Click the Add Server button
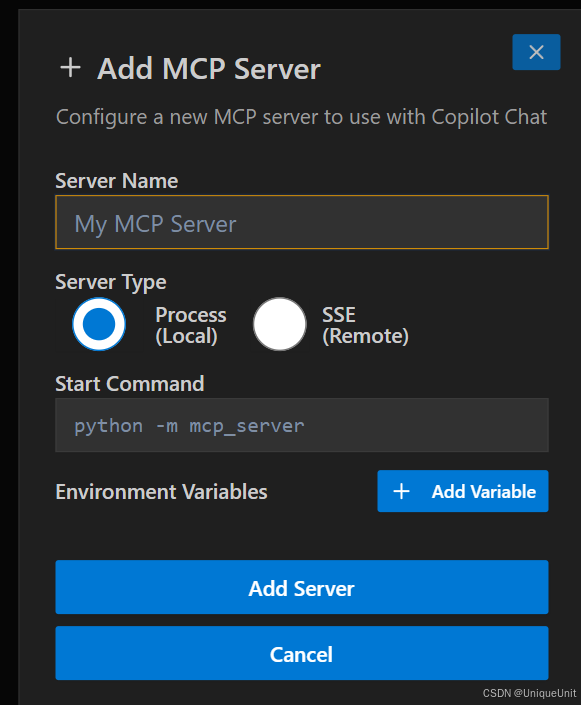 pyautogui.click(x=302, y=587)
